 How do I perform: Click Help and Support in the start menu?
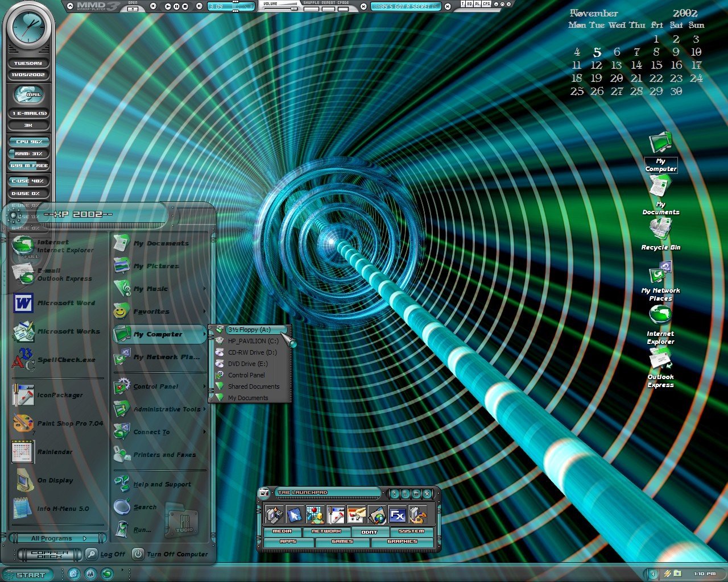click(x=159, y=484)
